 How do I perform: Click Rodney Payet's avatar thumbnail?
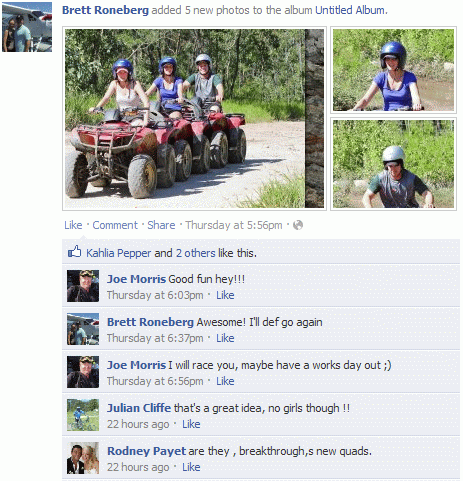pyautogui.click(x=83, y=458)
